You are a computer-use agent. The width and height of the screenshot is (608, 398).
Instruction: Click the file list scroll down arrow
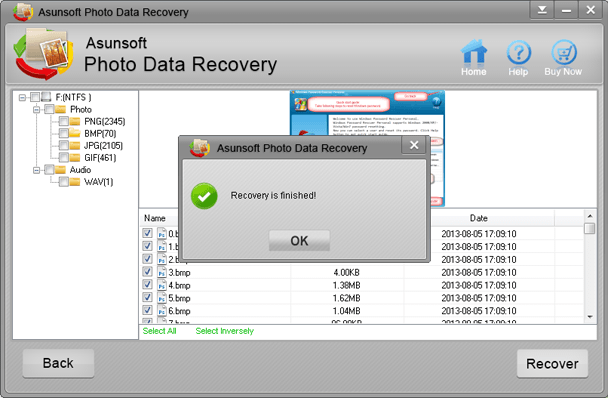(x=590, y=317)
